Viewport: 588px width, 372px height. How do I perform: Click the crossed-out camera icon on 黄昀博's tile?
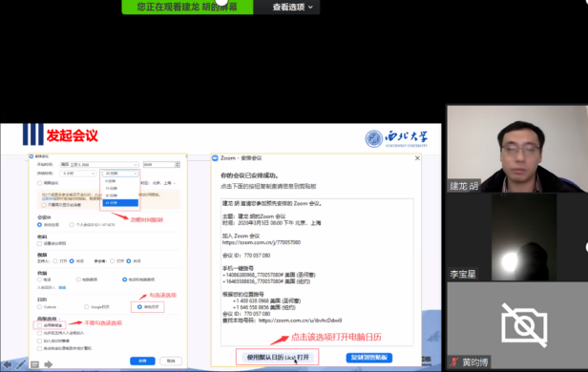coord(525,325)
